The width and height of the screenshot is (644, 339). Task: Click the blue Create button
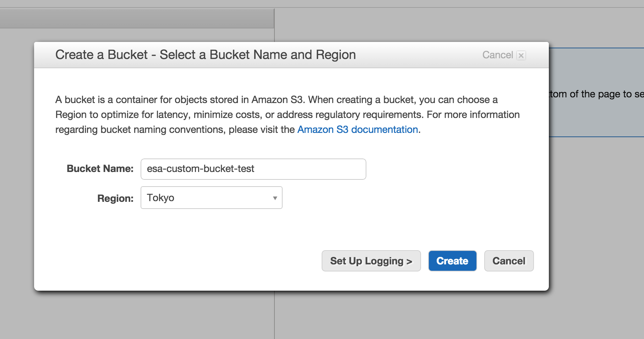(452, 261)
